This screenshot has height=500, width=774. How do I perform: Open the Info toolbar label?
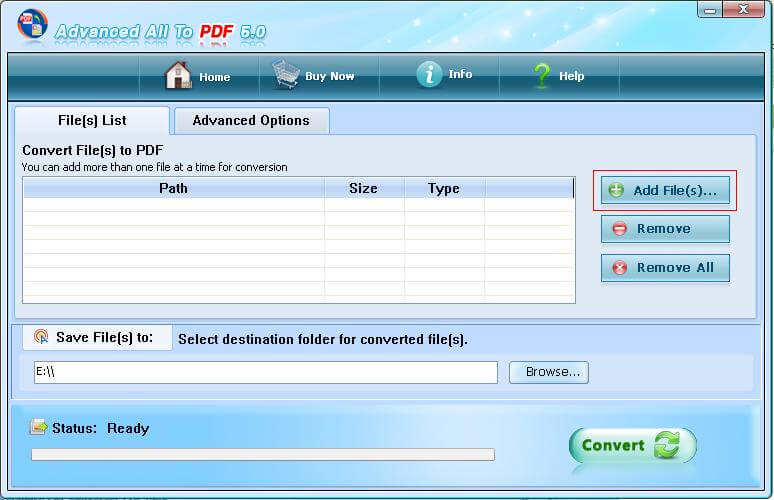pyautogui.click(x=460, y=74)
